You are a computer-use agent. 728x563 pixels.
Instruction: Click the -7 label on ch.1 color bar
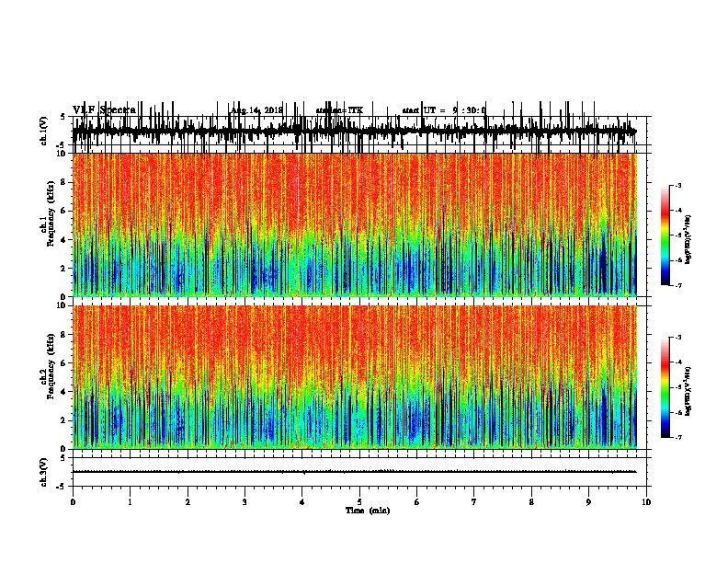[x=678, y=285]
